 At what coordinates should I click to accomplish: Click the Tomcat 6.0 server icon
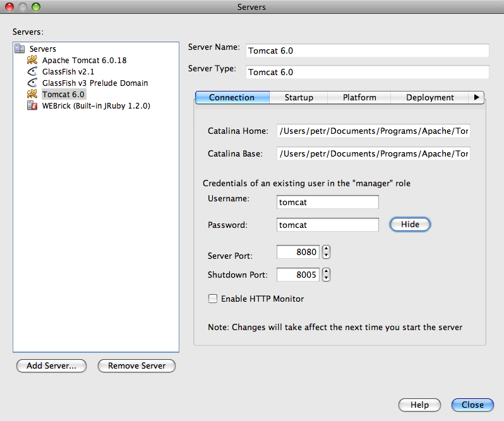(32, 94)
